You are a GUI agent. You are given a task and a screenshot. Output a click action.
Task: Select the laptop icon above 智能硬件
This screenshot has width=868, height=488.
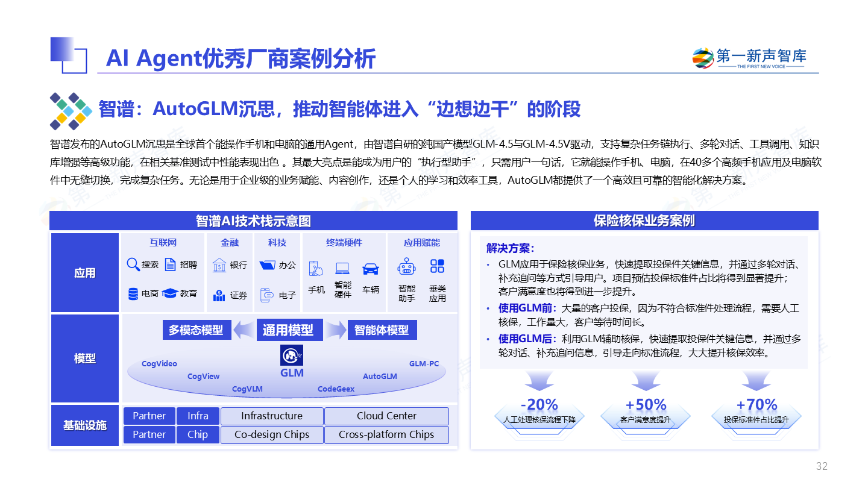(x=342, y=269)
